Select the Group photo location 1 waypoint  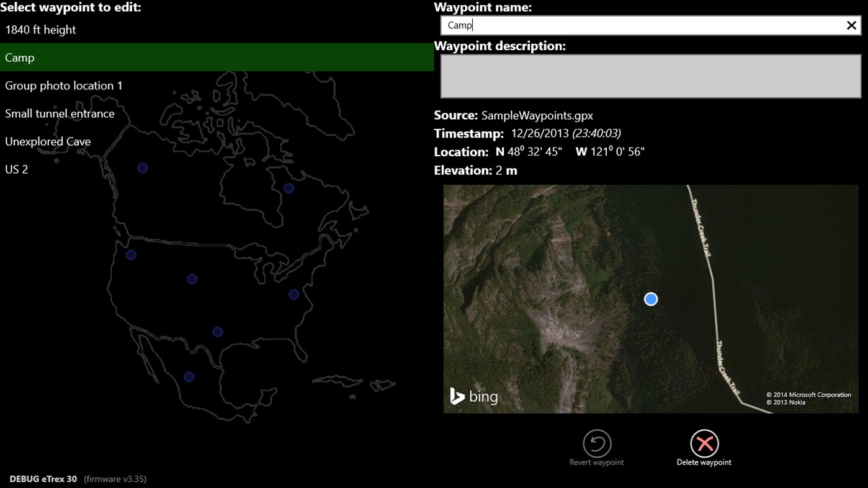pos(63,85)
